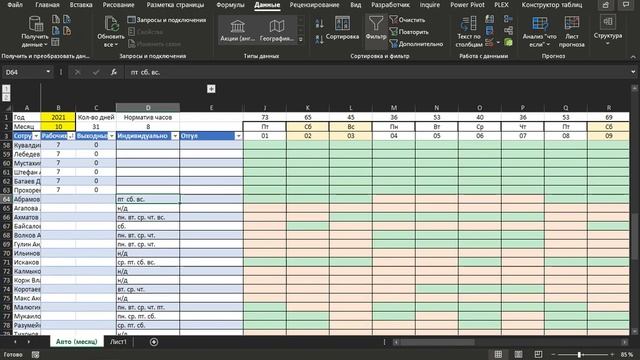Open the Выходных column filter dropdown

pos(111,136)
